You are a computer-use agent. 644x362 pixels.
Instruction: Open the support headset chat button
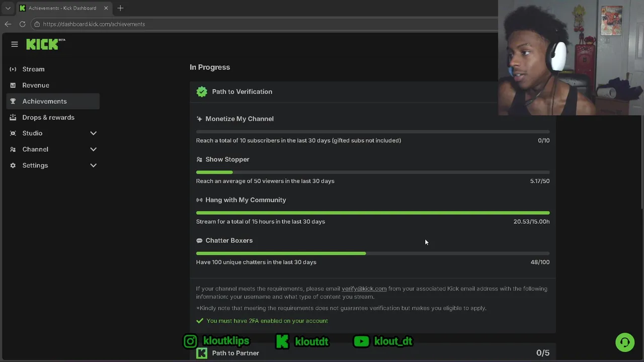[625, 342]
